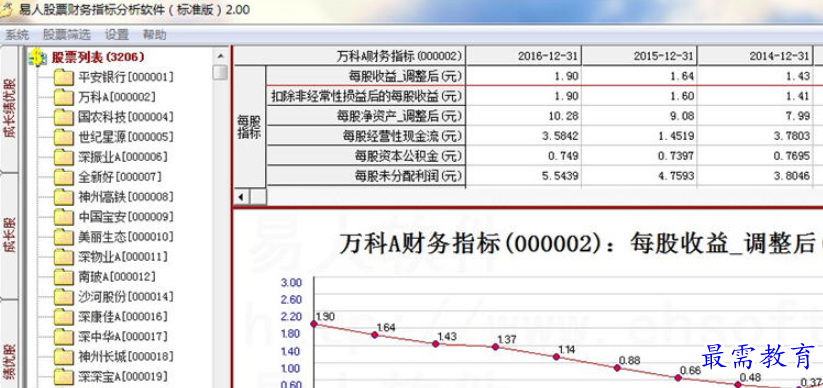Select the 每股收益_调整后(元) indicator row
Image resolution: width=823 pixels, height=388 pixels.
point(366,76)
